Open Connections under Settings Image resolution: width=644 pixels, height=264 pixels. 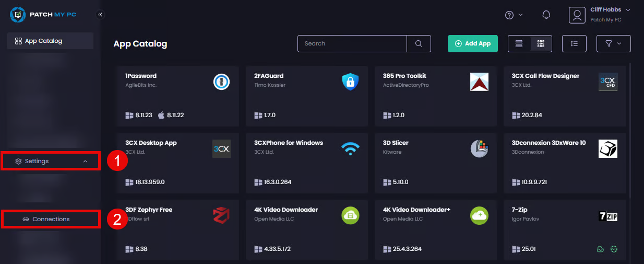pos(51,219)
